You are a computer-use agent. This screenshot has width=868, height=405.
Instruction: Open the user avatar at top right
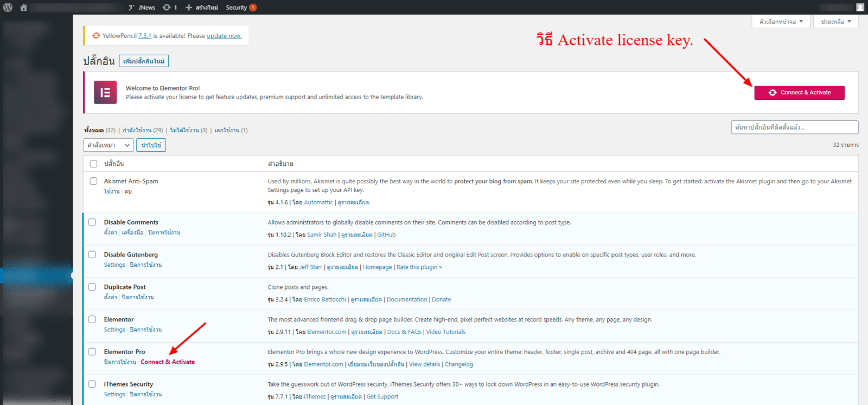point(860,8)
